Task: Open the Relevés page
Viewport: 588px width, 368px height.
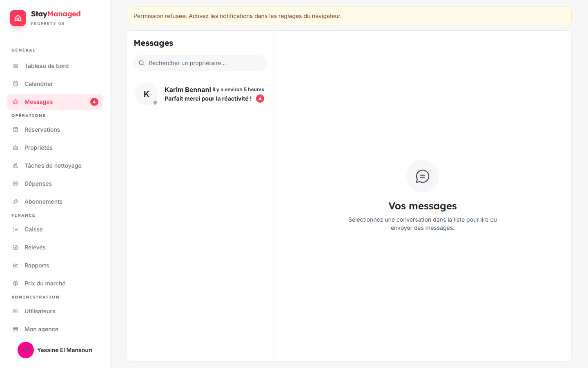Action: pos(35,247)
